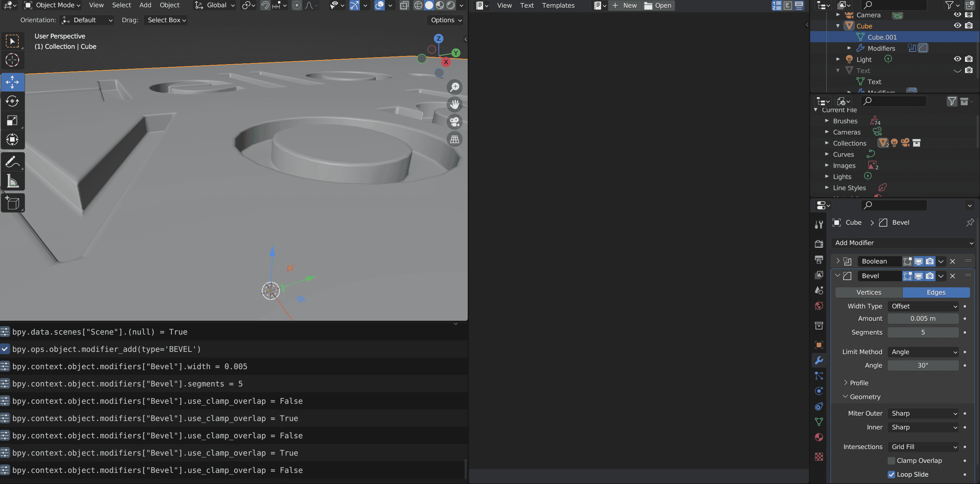
Task: Hide the Cube object in outliner
Action: tap(958, 26)
